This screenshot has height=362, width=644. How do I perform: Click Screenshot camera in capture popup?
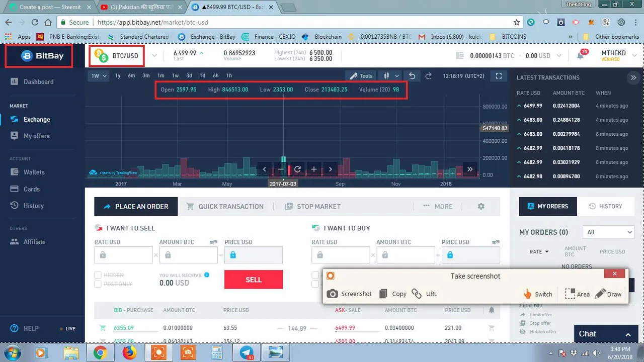coord(349,294)
